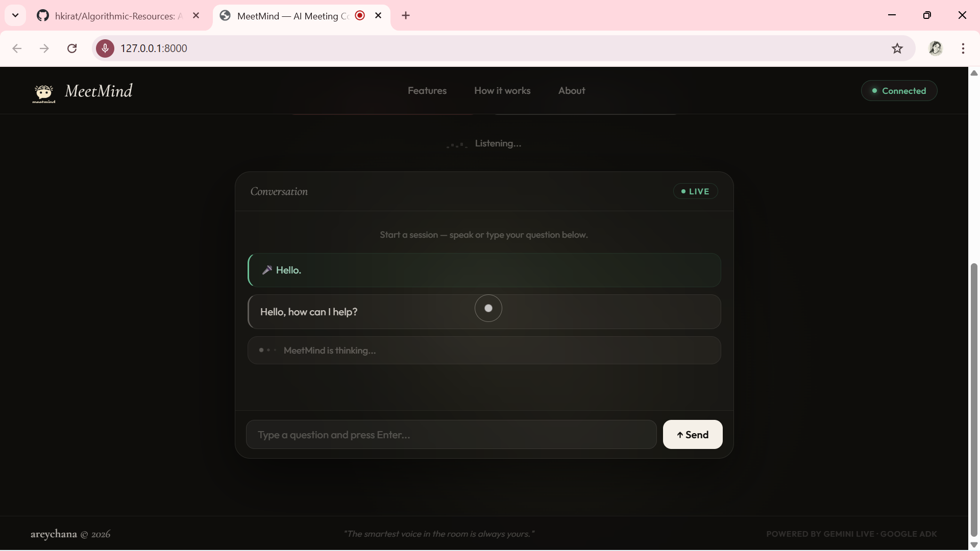Screen dimensions: 980x551
Task: Open Chrome's three-dot menu
Action: (x=963, y=48)
